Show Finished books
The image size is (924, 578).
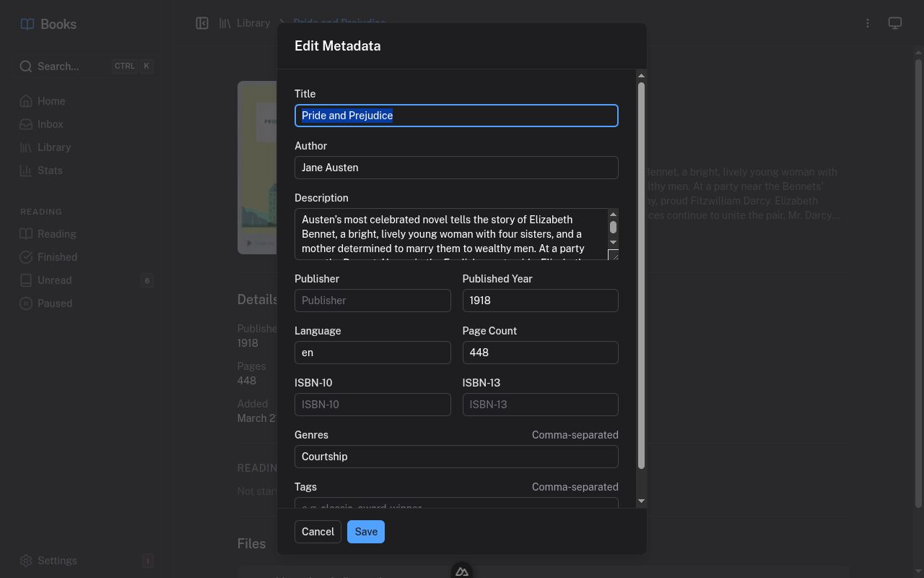pyautogui.click(x=57, y=256)
